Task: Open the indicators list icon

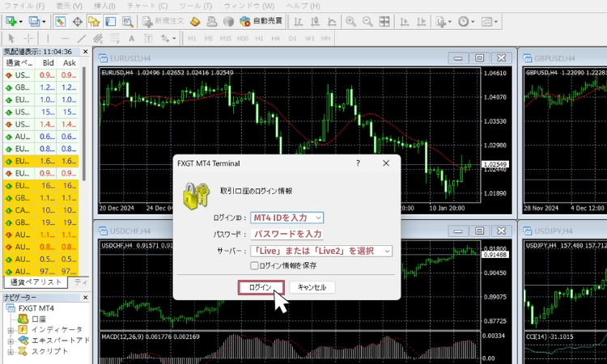Action: [440, 21]
